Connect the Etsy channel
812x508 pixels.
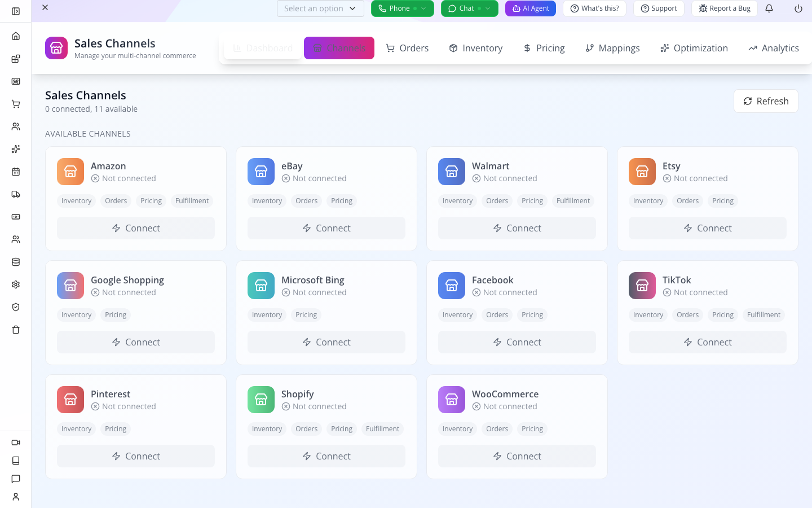pos(708,228)
